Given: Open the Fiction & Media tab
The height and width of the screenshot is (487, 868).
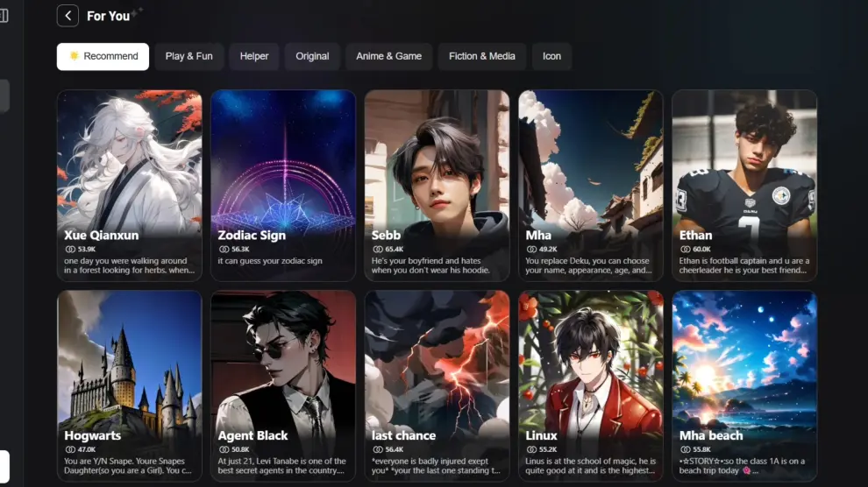Looking at the screenshot, I should pyautogui.click(x=481, y=56).
